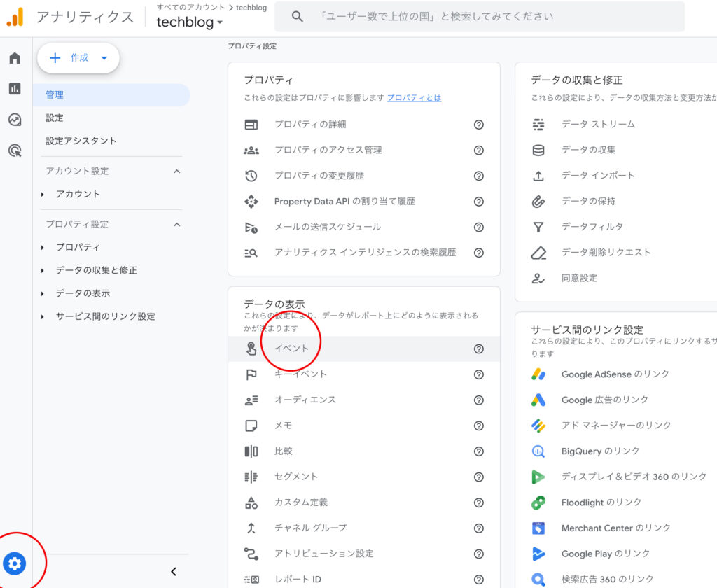This screenshot has height=588, width=717.
Task: Click the データ ストリーム icon
Action: (x=538, y=125)
